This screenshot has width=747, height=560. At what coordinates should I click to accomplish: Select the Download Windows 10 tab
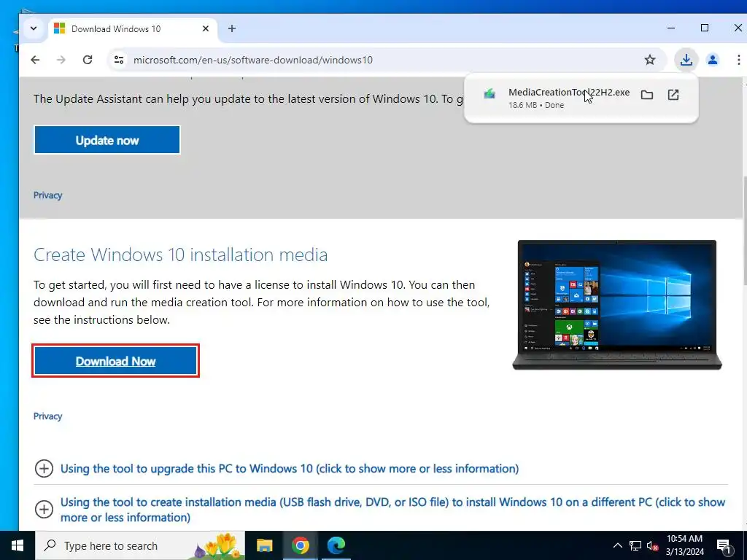[x=132, y=29]
